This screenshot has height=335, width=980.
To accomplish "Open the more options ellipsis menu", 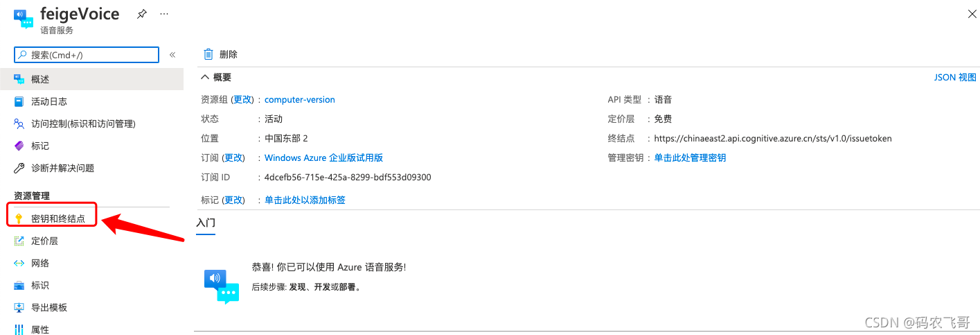I will pos(164,14).
